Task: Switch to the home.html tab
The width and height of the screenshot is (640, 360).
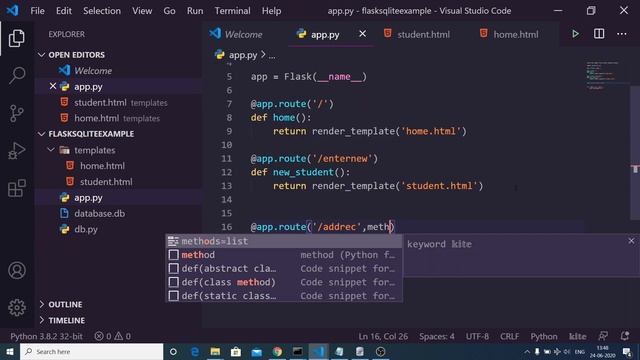Action: tap(516, 34)
